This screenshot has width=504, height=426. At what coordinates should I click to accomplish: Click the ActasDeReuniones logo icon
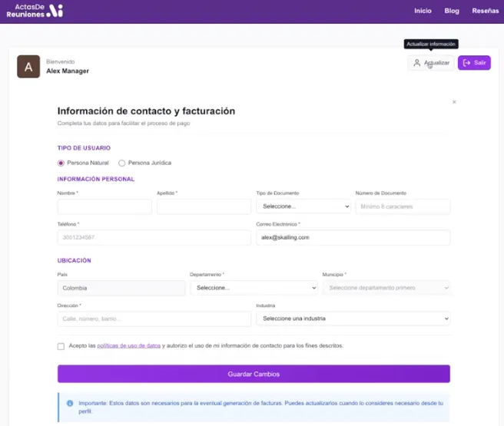click(55, 11)
